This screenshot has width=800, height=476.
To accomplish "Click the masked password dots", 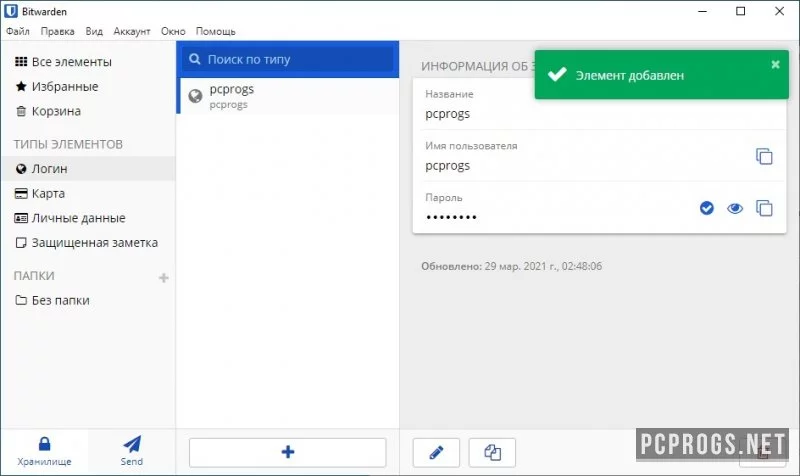I will tap(452, 217).
